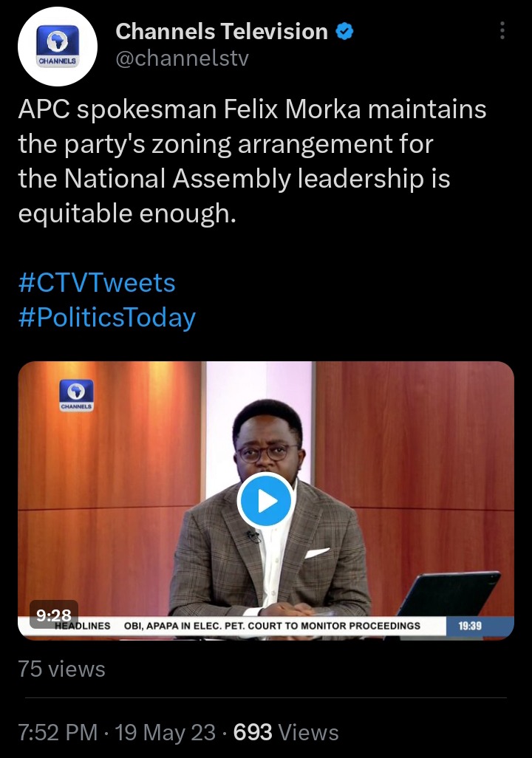Click the 9:28 video duration badge

(x=54, y=615)
